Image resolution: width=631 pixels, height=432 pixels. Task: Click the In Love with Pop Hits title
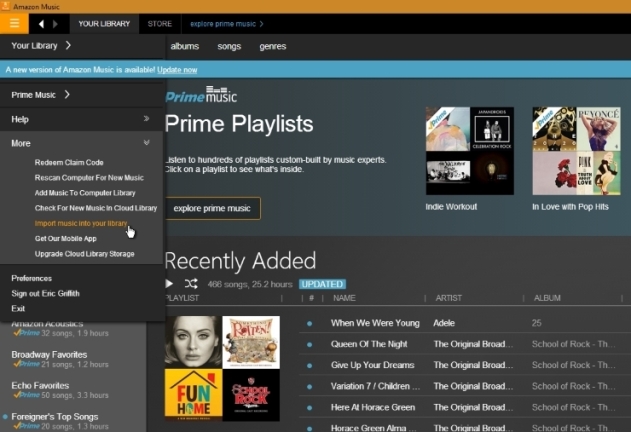570,207
